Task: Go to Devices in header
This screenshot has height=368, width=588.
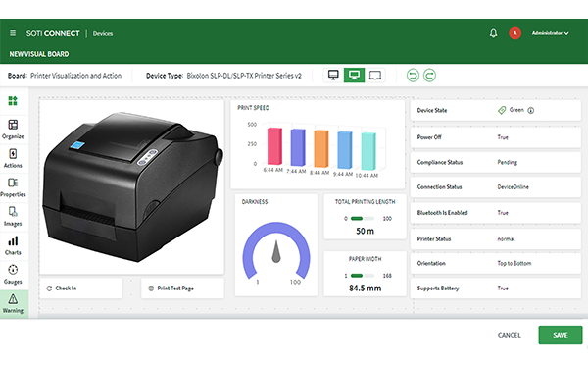Action: pyautogui.click(x=103, y=33)
